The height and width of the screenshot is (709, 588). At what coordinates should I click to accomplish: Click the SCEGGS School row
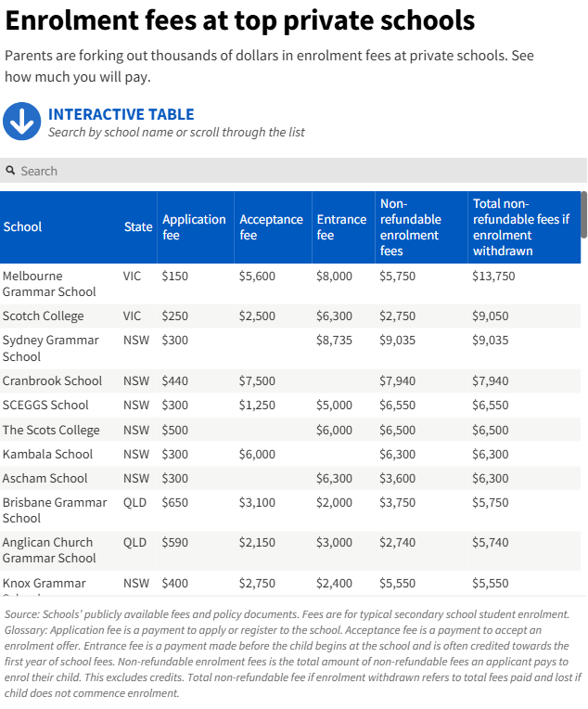[x=45, y=406]
